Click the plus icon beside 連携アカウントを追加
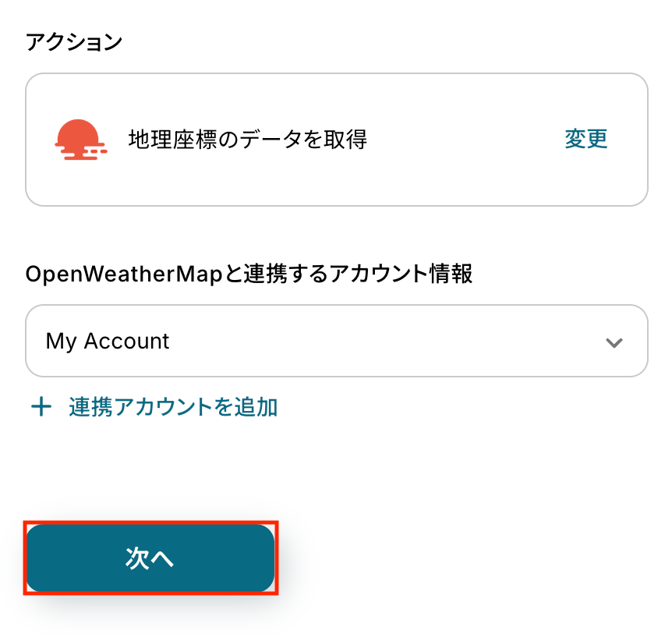Image resolution: width=672 pixels, height=641 pixels. [x=41, y=406]
